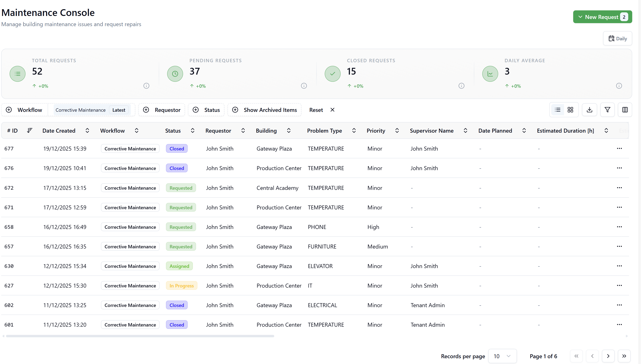Open row actions for request 672
Screen dimensions: 641x364
pos(619,188)
